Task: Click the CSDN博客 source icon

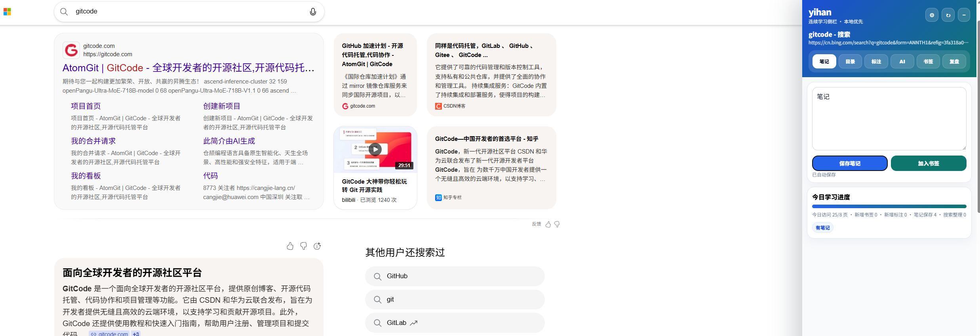Action: pos(438,106)
